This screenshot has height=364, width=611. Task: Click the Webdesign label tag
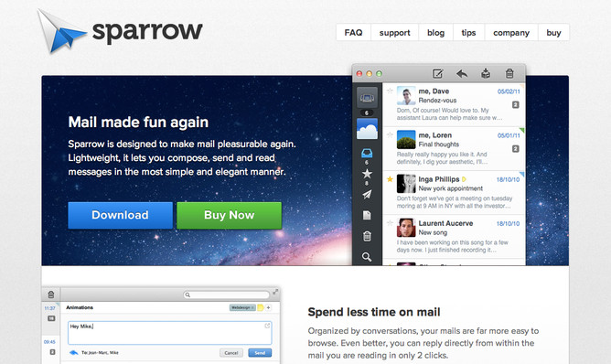click(242, 308)
